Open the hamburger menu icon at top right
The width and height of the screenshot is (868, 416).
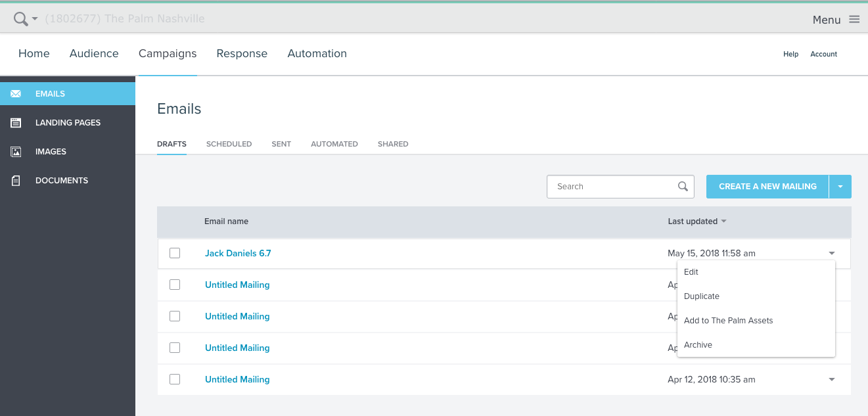(854, 20)
